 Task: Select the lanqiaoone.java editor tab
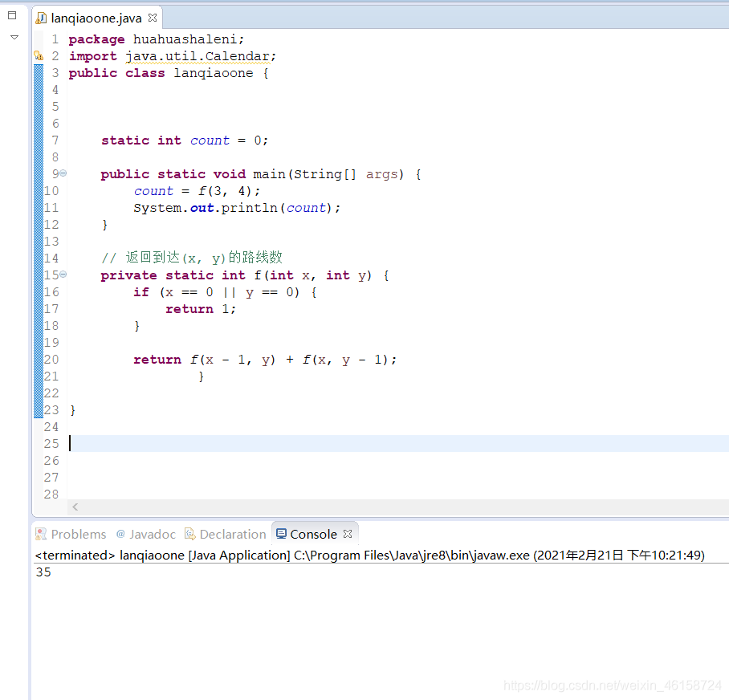coord(96,18)
